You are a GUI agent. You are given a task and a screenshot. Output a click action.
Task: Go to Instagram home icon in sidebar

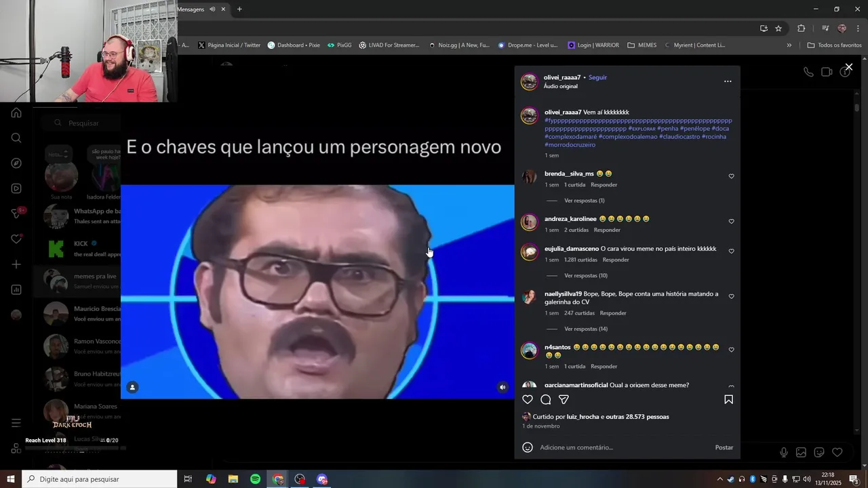point(16,113)
